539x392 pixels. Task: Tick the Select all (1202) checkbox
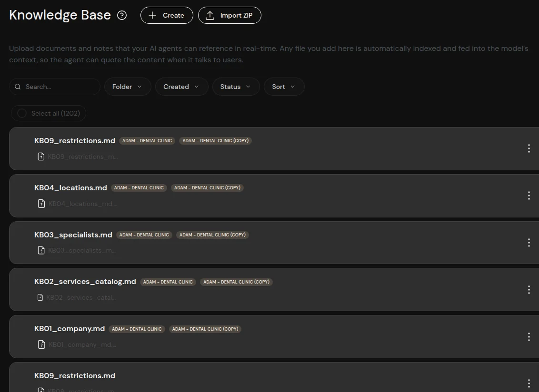[21, 113]
